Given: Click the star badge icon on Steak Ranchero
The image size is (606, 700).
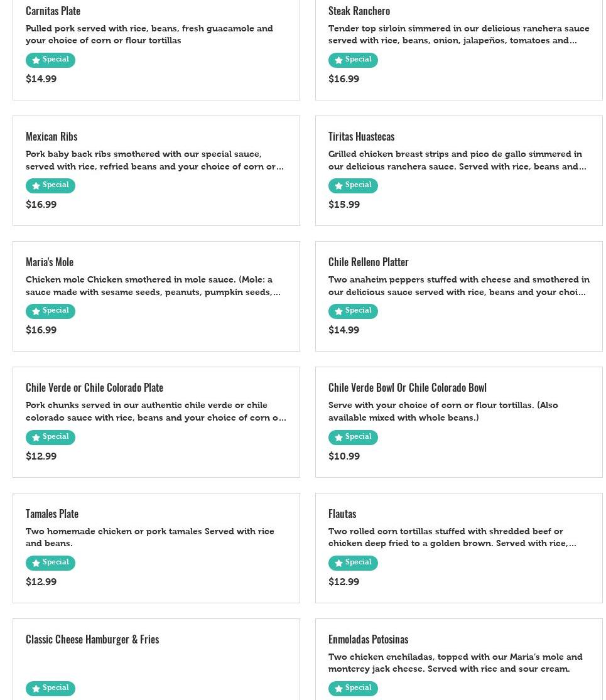Looking at the screenshot, I should 338,60.
